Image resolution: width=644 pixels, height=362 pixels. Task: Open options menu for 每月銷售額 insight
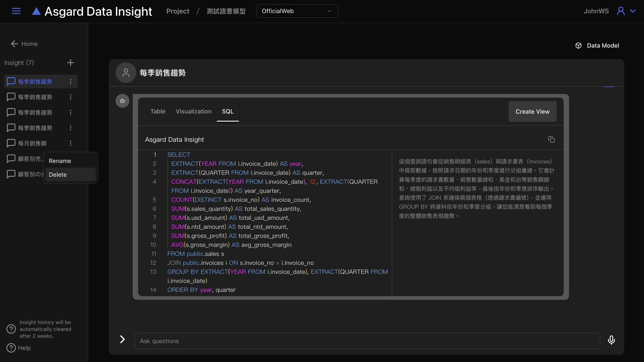(x=70, y=143)
